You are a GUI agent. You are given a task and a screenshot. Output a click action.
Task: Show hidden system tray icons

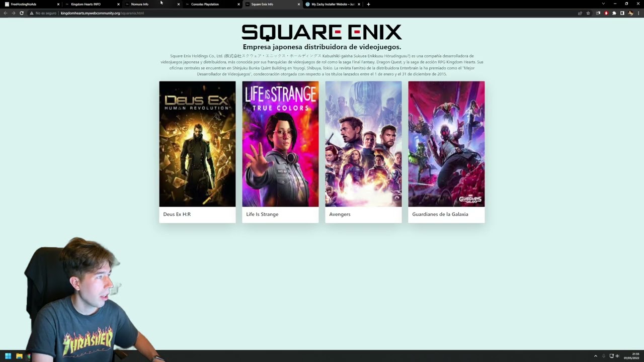coord(596,356)
